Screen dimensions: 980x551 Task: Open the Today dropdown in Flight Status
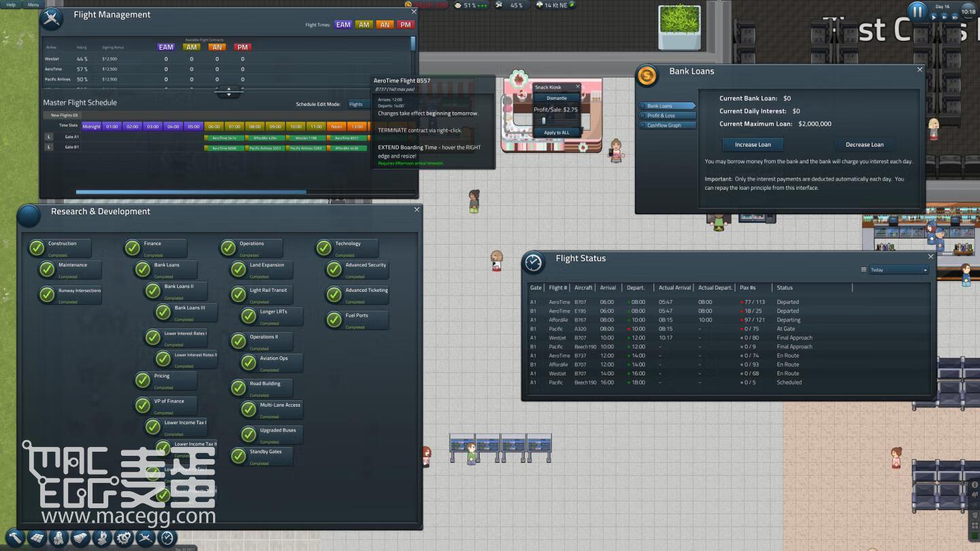(898, 270)
